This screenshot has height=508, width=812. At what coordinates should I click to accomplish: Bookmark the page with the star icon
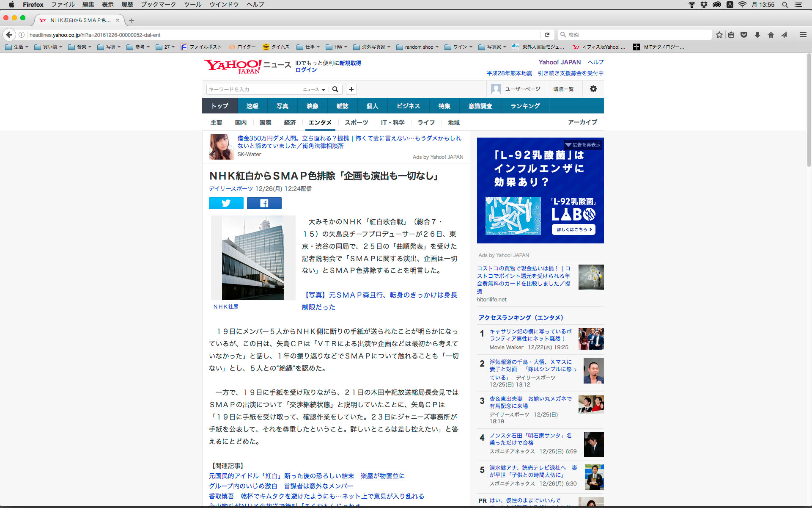point(719,35)
